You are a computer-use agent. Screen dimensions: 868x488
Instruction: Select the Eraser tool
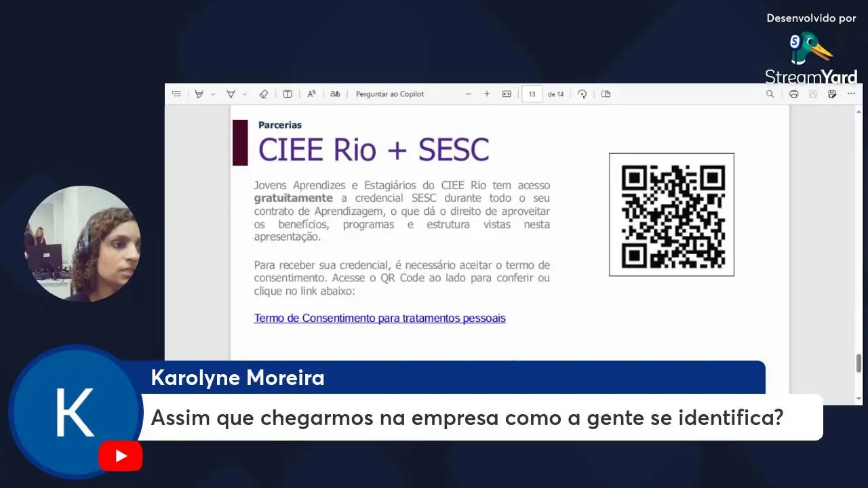(264, 94)
